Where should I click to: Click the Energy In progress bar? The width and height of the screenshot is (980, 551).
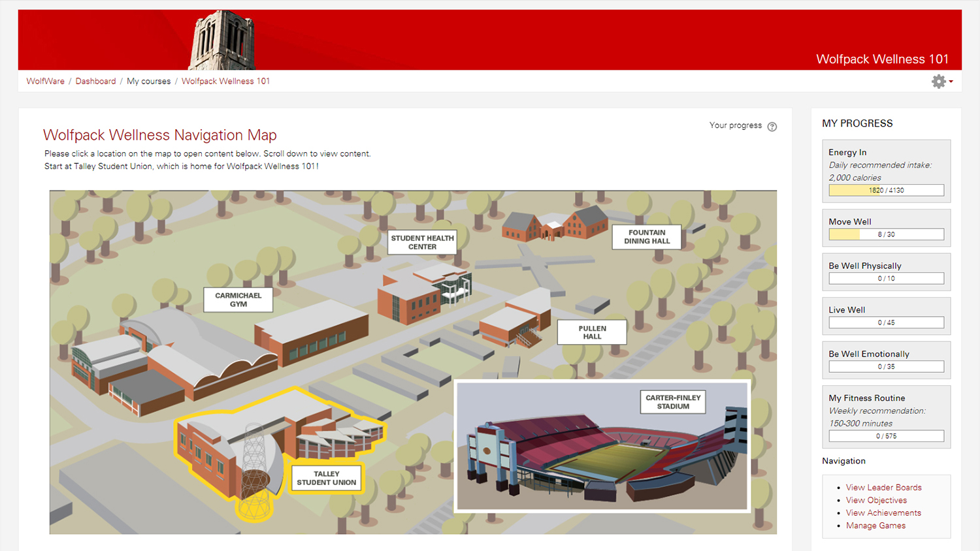(x=887, y=191)
